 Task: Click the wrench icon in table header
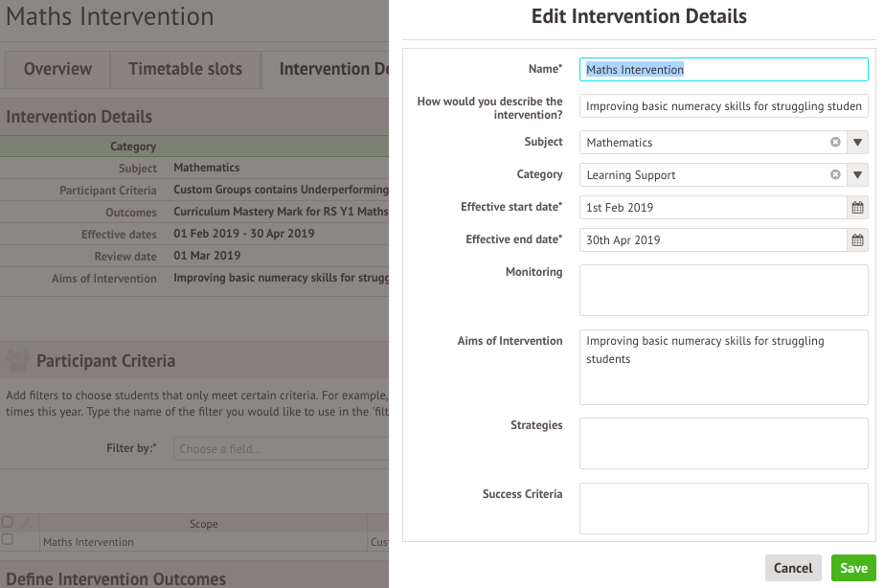[x=27, y=524]
